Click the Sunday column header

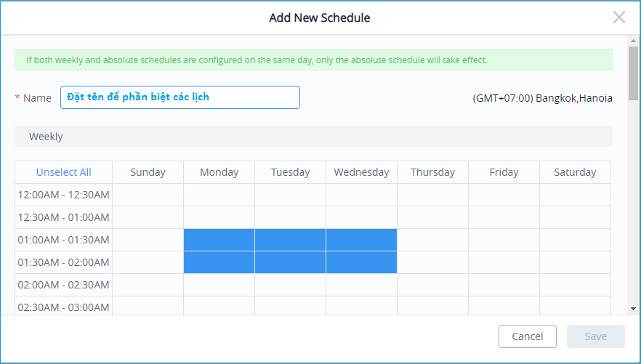click(x=148, y=172)
